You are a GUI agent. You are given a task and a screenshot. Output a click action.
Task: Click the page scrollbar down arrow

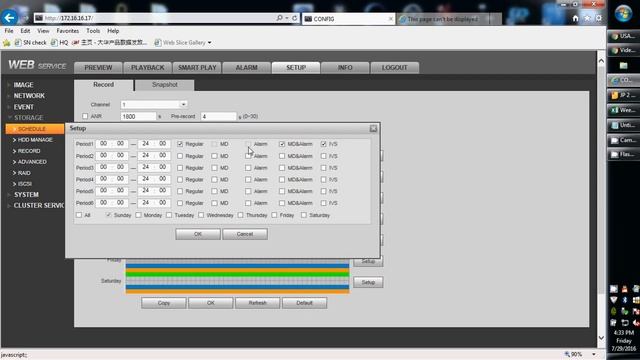click(x=601, y=338)
